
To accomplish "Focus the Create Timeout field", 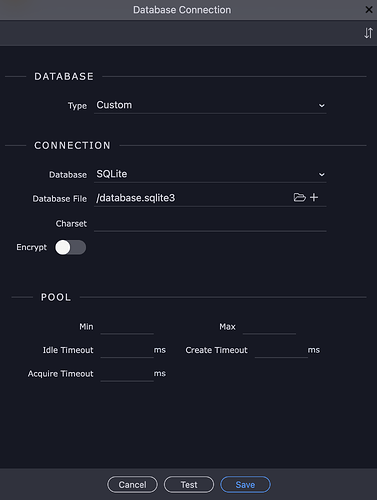I will click(x=281, y=350).
